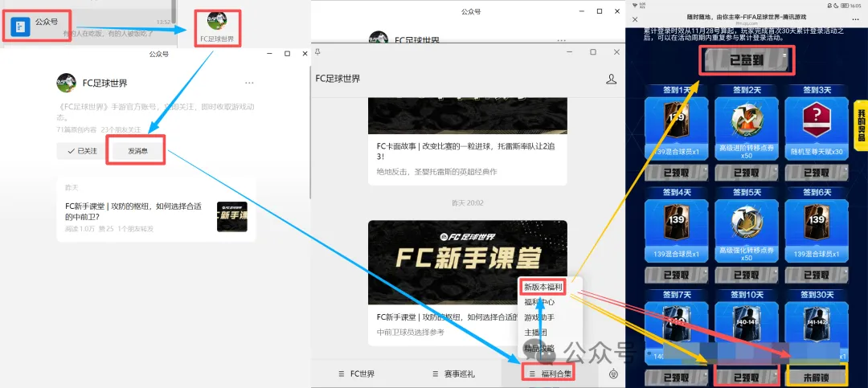Screen dimensions: 868x388
Task: Select 精品攻略 from the popup menu
Action: pyautogui.click(x=539, y=348)
